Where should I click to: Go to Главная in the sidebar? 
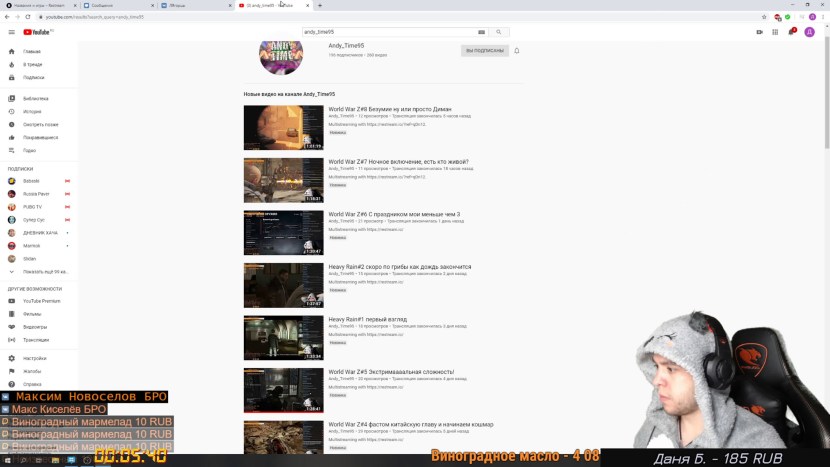(x=32, y=51)
